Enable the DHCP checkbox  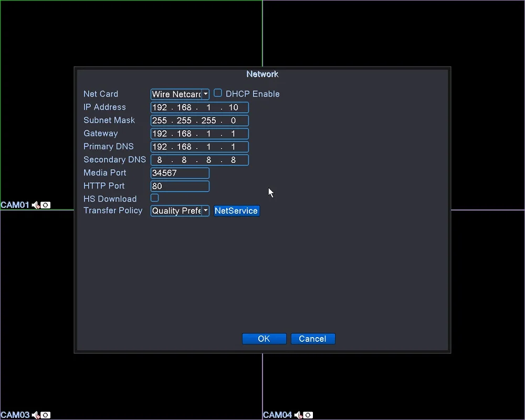coord(218,93)
